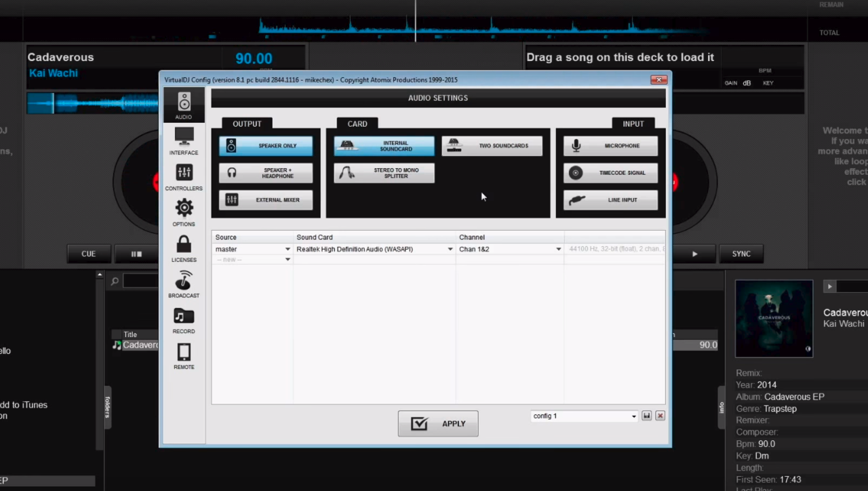Click the play button on right deck
This screenshot has height=491, width=868.
click(x=694, y=254)
